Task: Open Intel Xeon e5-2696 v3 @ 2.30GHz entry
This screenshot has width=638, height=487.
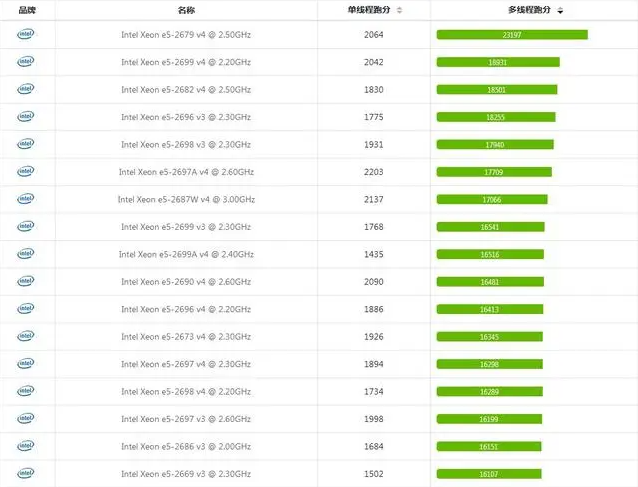Action: pos(186,117)
